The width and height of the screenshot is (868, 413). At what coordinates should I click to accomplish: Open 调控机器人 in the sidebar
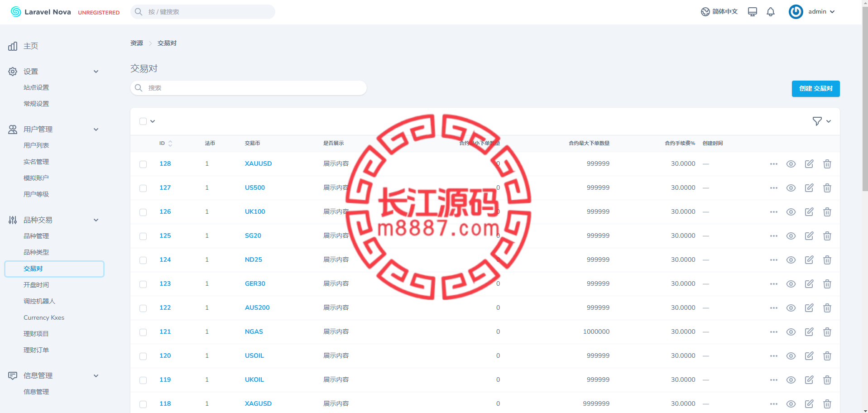click(x=39, y=301)
